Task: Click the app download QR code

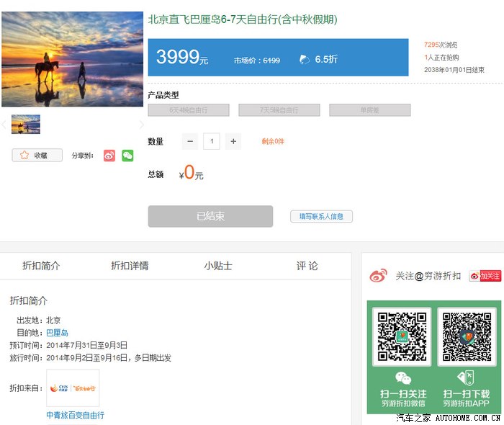Action: pyautogui.click(x=466, y=336)
